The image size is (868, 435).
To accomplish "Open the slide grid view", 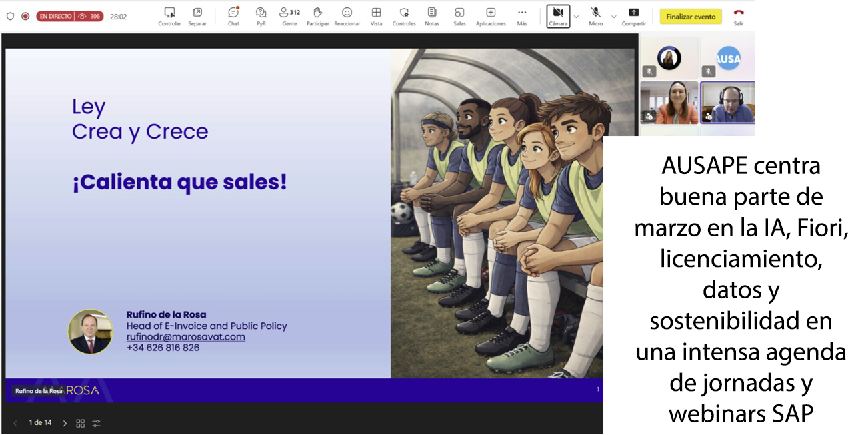I will [x=81, y=423].
